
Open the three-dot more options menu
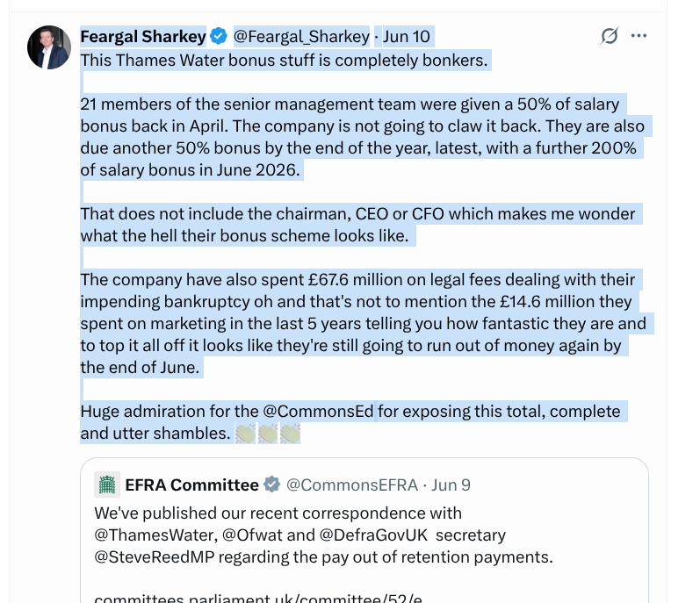(x=639, y=36)
